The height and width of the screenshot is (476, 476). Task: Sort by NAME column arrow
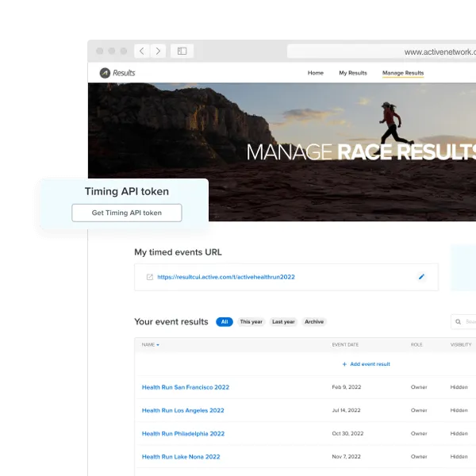pos(158,345)
